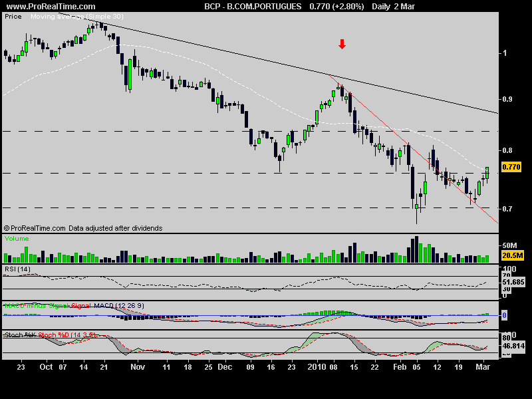Screen dimensions: 532x399
Task: Click the yellow 0.770 last price tag
Action: [511, 167]
